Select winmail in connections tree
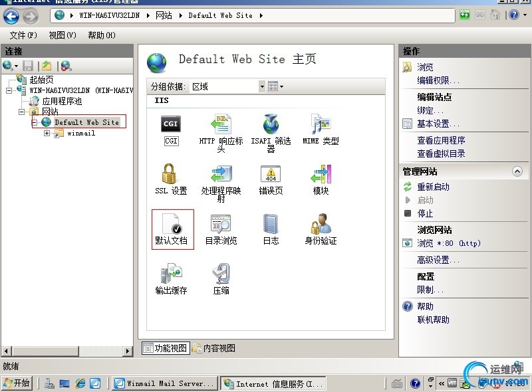Screen dimensions: 532x392 (x=81, y=133)
